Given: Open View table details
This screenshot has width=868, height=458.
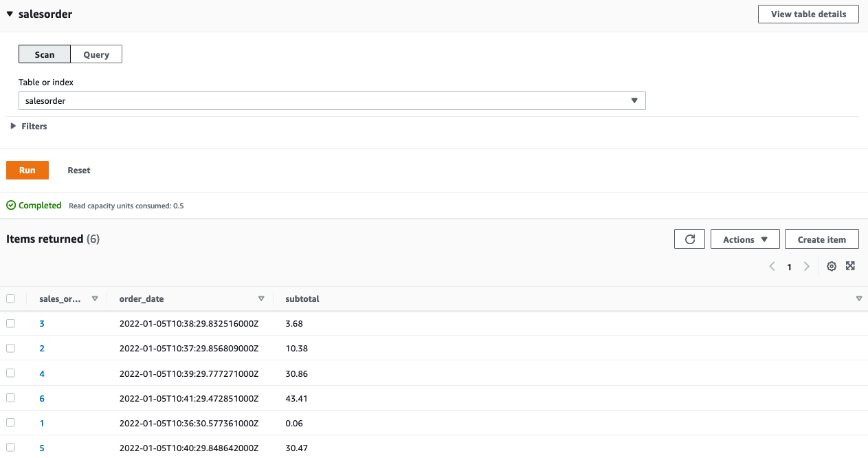Looking at the screenshot, I should tap(808, 14).
